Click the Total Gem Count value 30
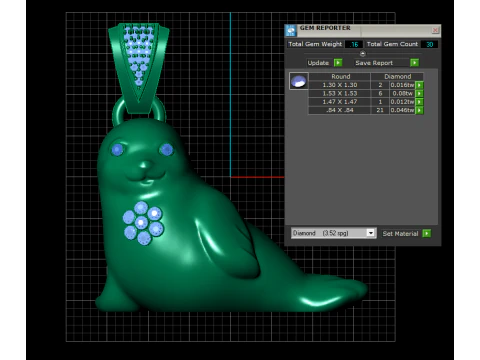This screenshot has height=360, width=480. 429,44
